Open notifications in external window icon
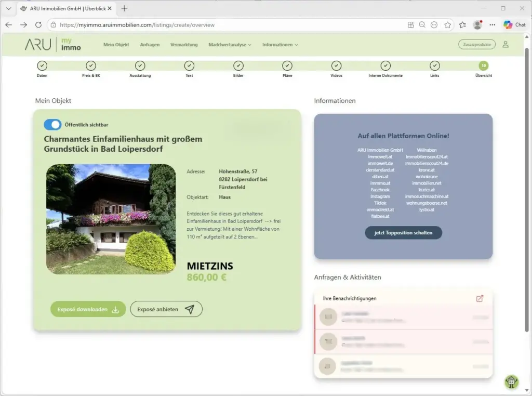Viewport: 532px width, 396px height. click(480, 298)
